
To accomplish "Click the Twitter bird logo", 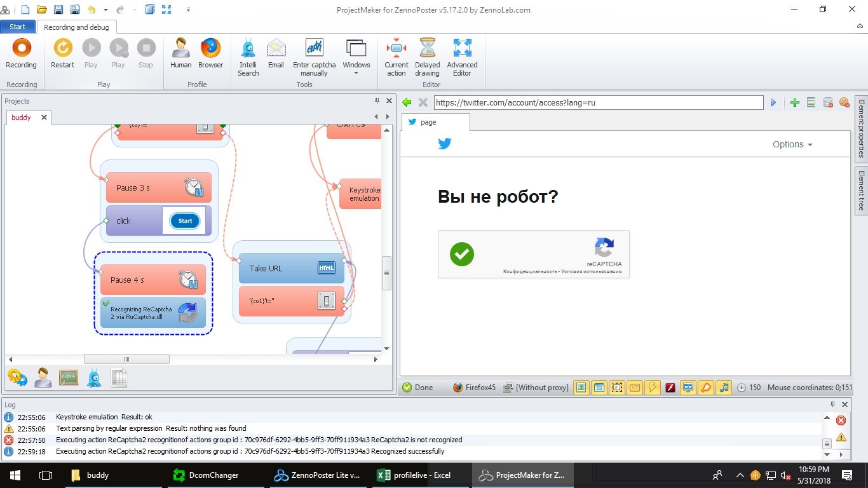I will click(x=445, y=144).
